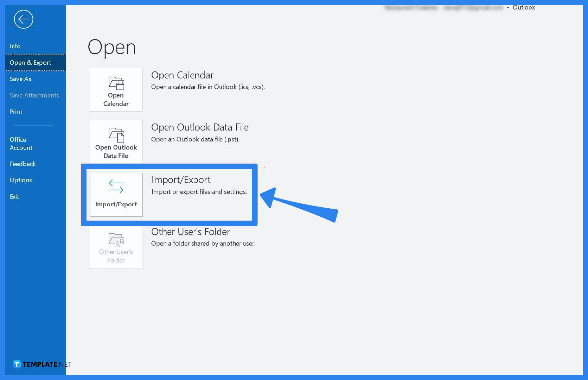The image size is (588, 380).
Task: Select the Open & Export tab
Action: pos(31,63)
